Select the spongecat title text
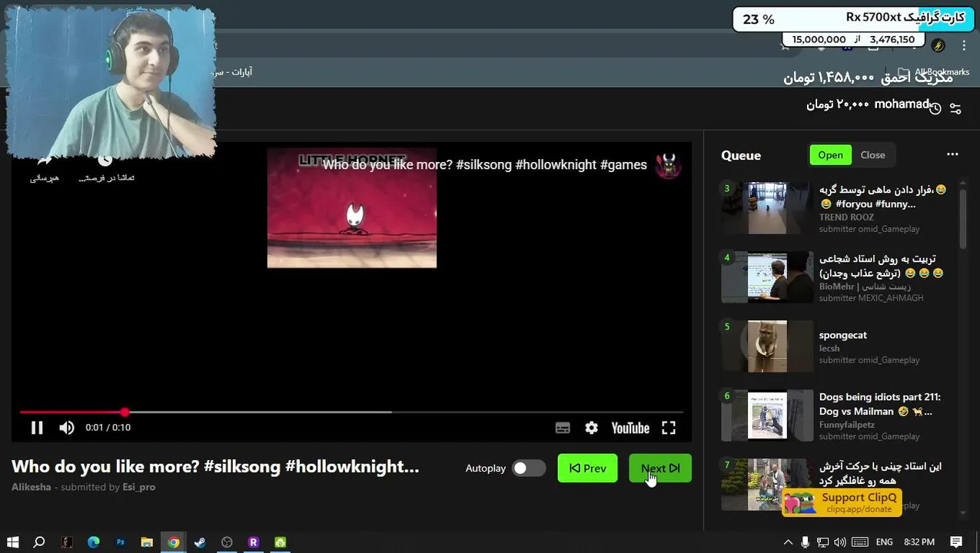Screen dimensions: 980x553 (x=843, y=335)
